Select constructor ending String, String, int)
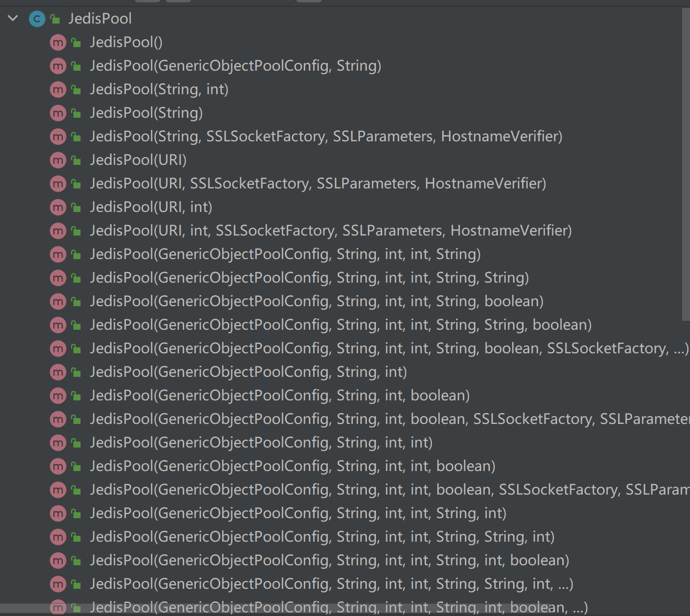The image size is (690, 616). pyautogui.click(x=322, y=537)
